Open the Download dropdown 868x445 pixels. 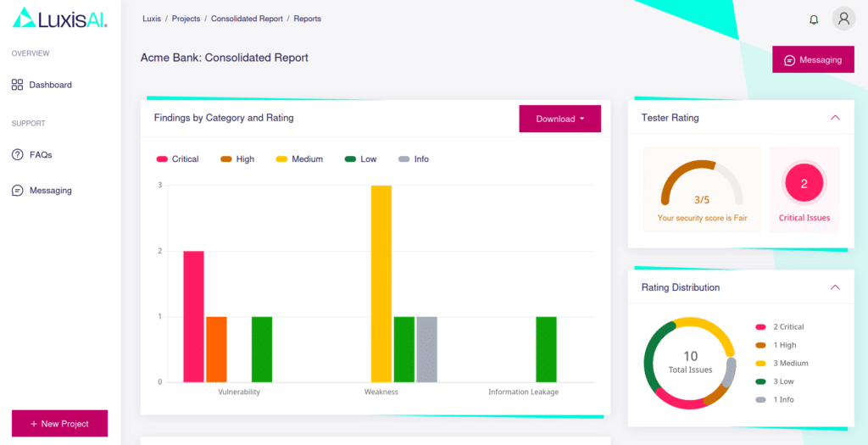click(559, 119)
